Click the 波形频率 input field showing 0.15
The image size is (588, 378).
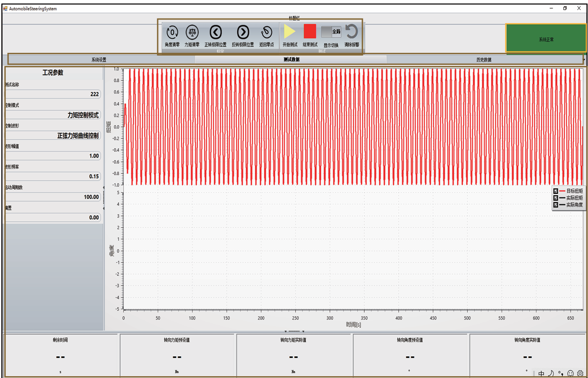53,177
